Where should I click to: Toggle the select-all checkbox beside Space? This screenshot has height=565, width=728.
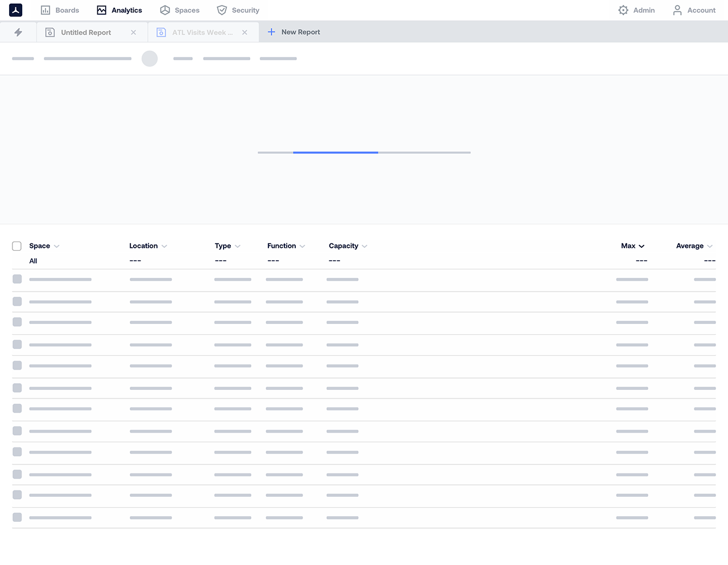click(17, 246)
